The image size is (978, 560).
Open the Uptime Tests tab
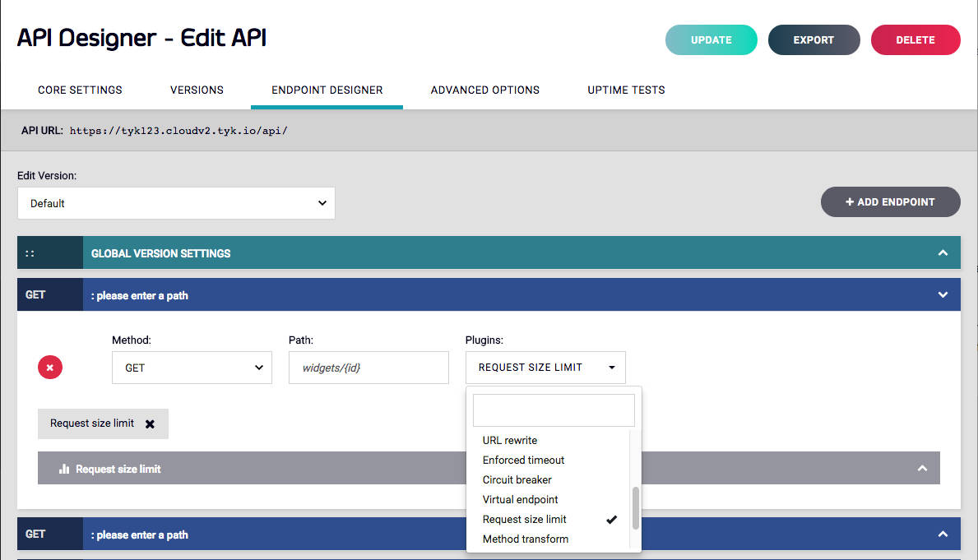pos(626,90)
